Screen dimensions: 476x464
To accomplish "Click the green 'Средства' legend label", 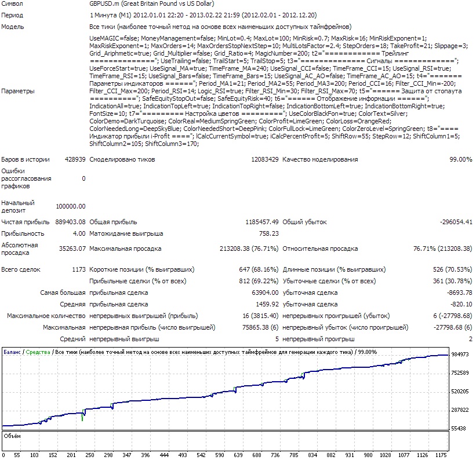I will pos(38,352).
